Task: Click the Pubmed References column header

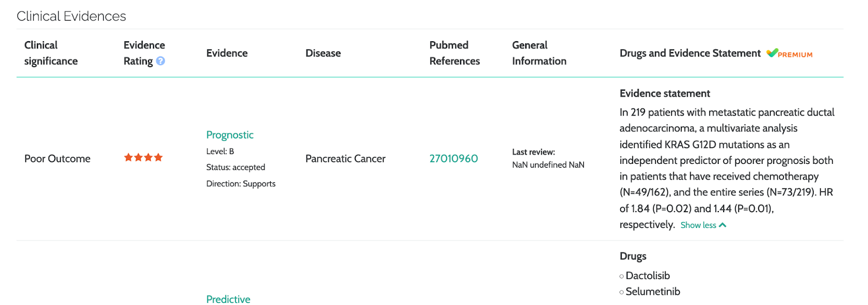Action: (454, 53)
